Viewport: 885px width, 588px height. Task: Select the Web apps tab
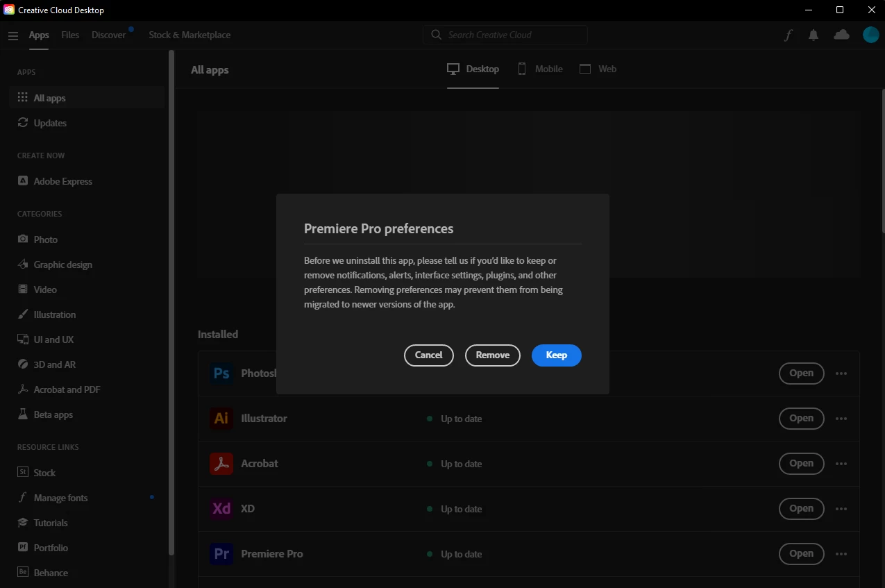click(598, 69)
